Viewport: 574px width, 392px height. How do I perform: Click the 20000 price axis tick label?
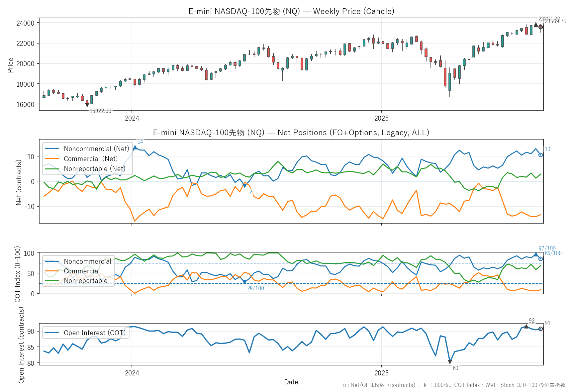pos(25,64)
